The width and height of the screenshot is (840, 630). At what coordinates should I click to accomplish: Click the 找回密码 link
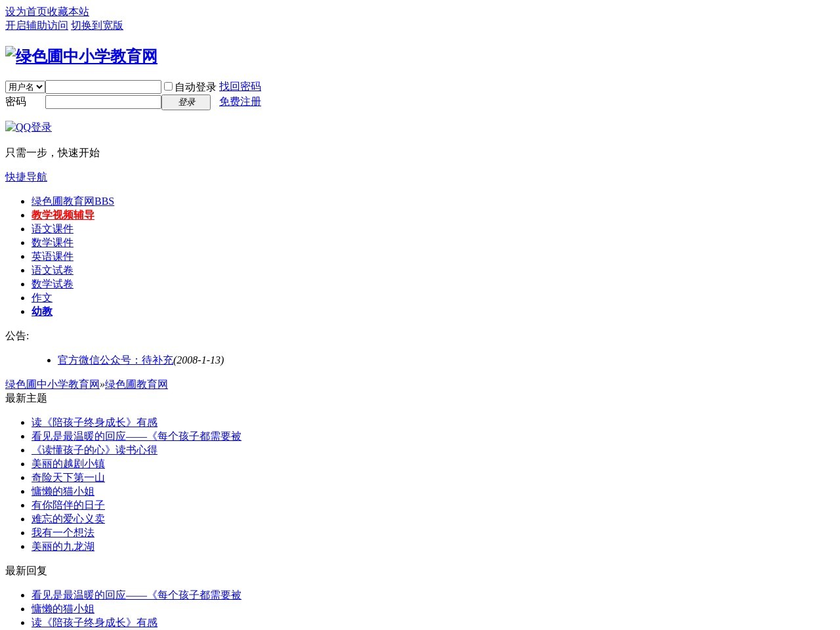(240, 87)
